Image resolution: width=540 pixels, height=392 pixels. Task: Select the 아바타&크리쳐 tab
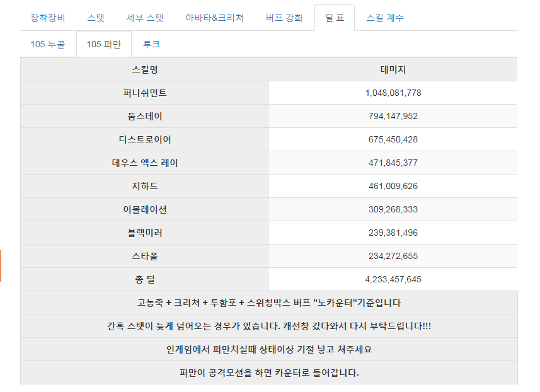pyautogui.click(x=215, y=18)
